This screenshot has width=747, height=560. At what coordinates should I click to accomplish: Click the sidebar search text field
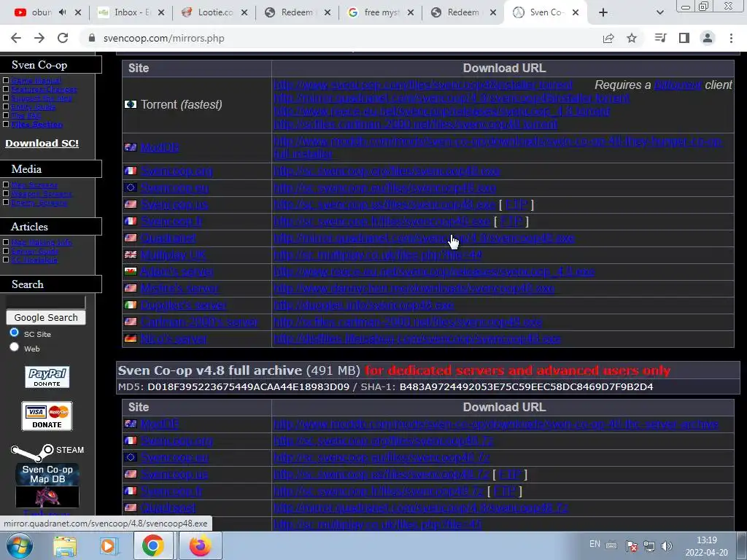coord(46,302)
